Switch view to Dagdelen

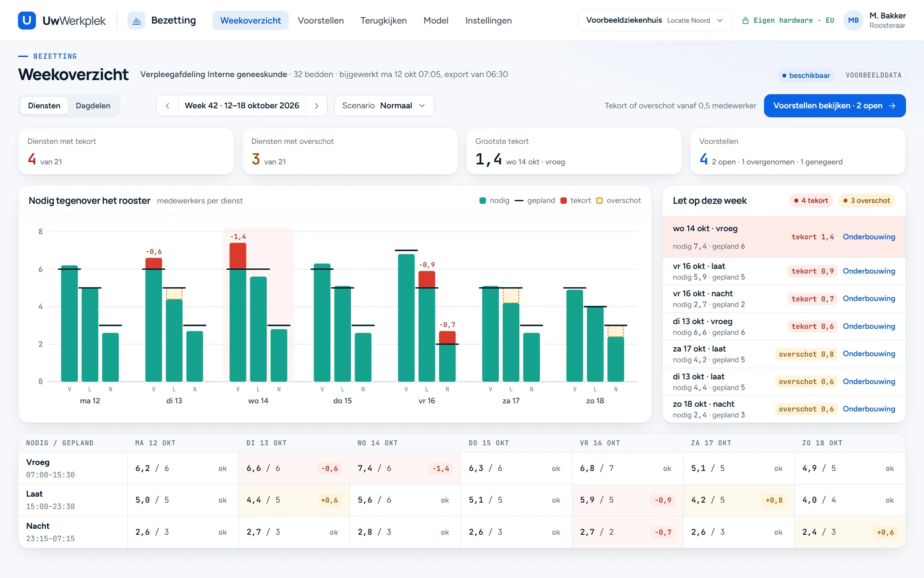[x=93, y=106]
